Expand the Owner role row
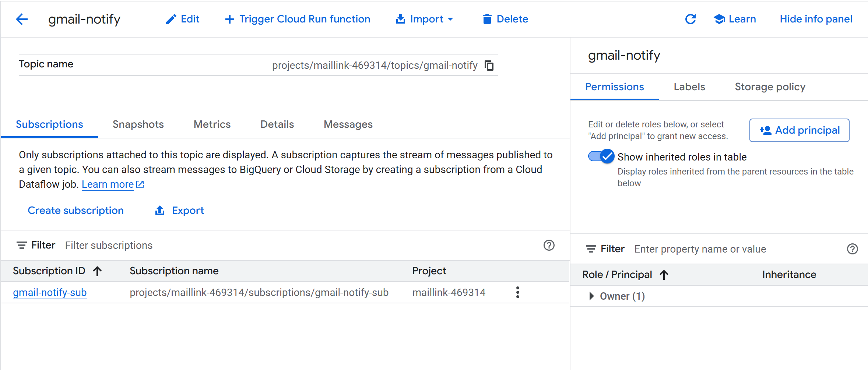This screenshot has width=868, height=370. pos(591,296)
